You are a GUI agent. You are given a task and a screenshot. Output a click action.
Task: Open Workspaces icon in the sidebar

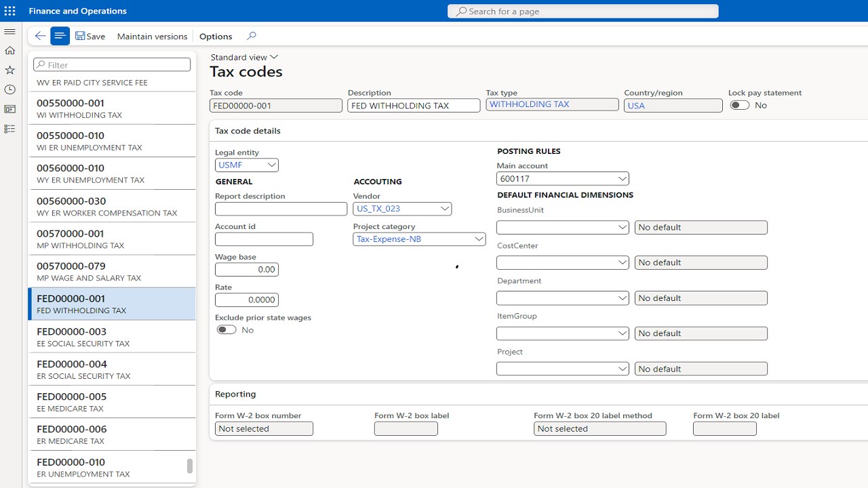9,109
